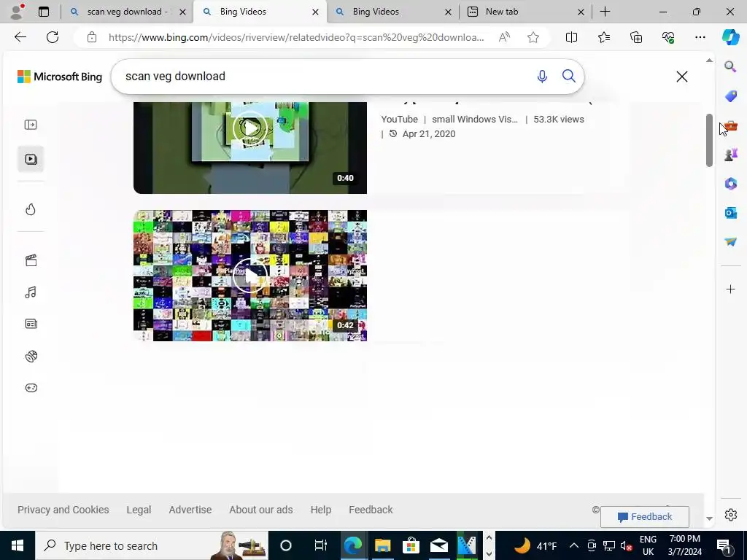
Task: Open File Explorer from the taskbar
Action: (382, 545)
